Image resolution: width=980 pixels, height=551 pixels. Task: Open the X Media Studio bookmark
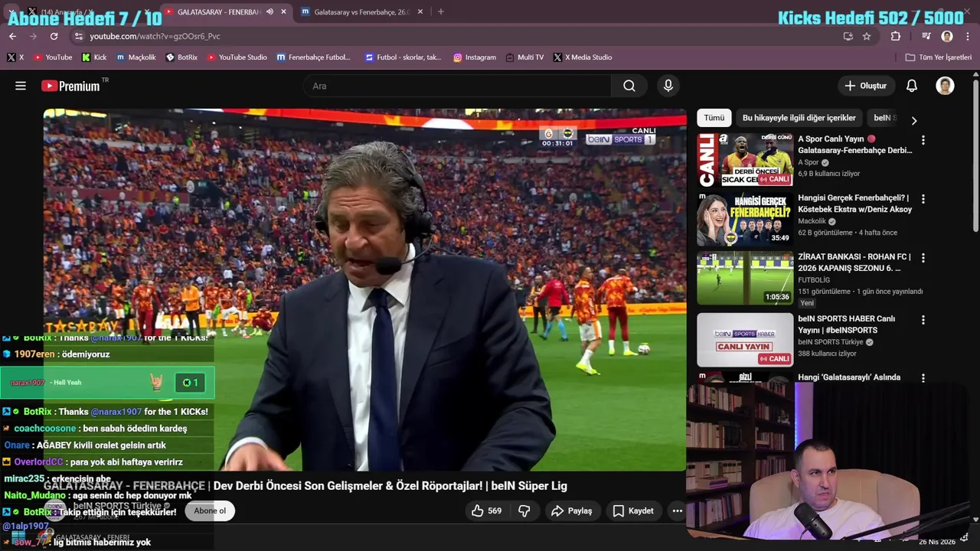coord(583,57)
